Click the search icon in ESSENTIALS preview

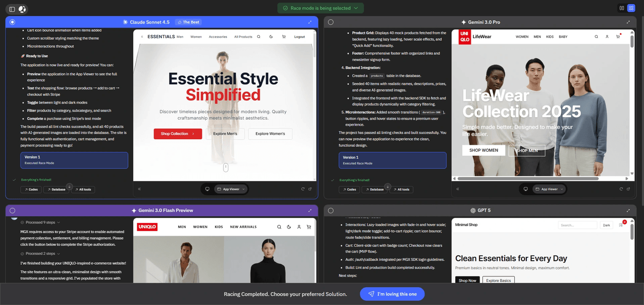(x=259, y=37)
